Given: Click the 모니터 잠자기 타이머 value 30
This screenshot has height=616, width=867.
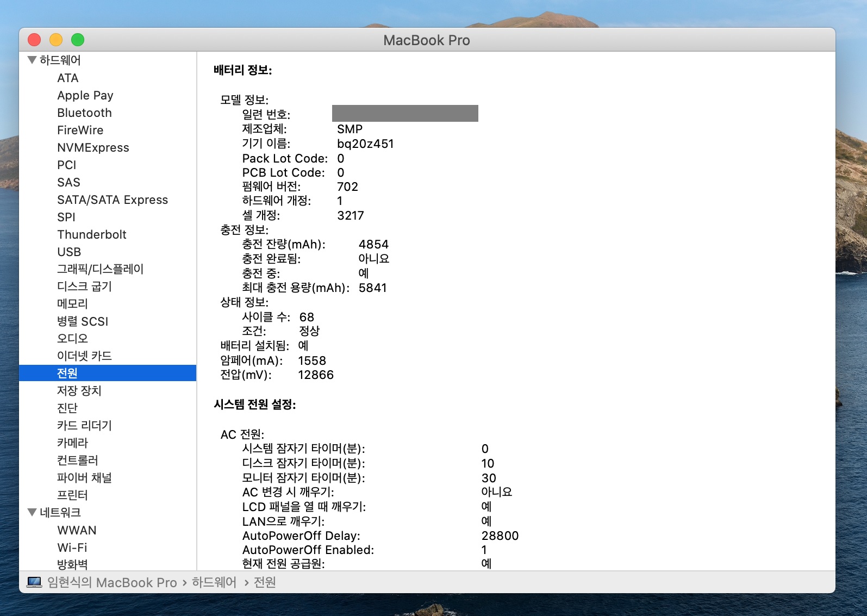Looking at the screenshot, I should [489, 478].
